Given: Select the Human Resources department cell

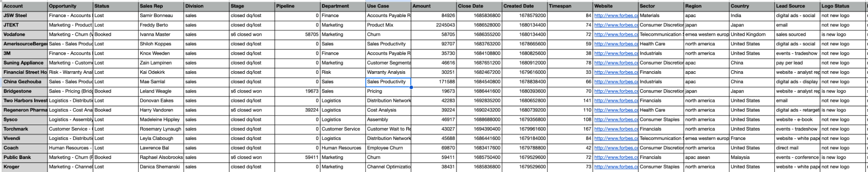Looking at the screenshot, I should (343, 148).
